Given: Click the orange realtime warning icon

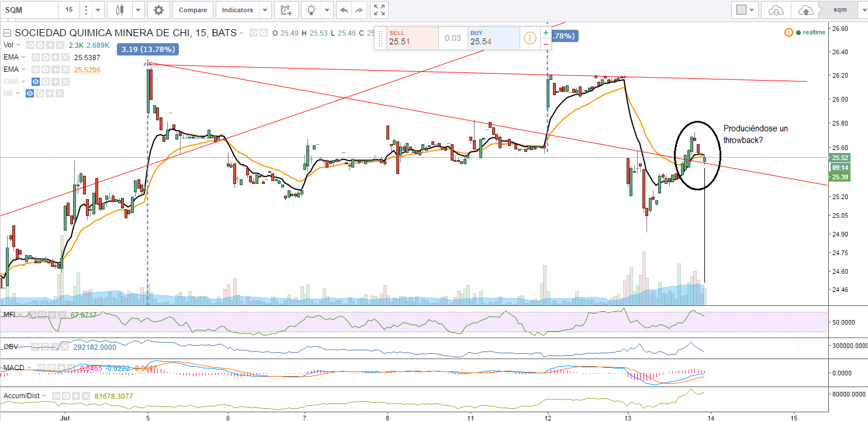Looking at the screenshot, I should click(789, 32).
